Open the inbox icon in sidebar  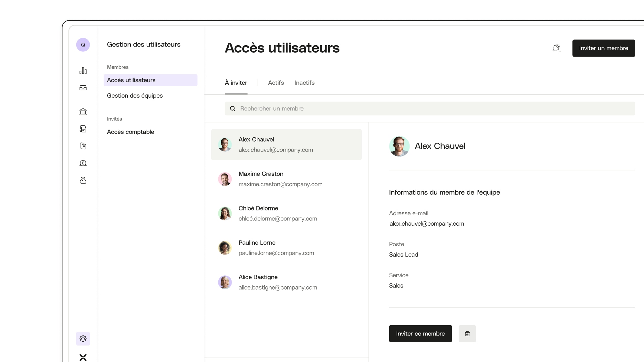click(x=83, y=87)
